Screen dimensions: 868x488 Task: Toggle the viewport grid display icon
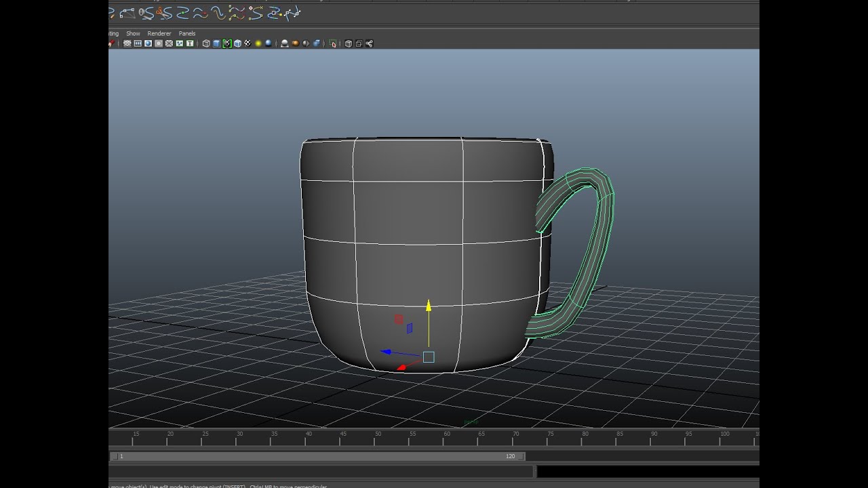click(127, 43)
